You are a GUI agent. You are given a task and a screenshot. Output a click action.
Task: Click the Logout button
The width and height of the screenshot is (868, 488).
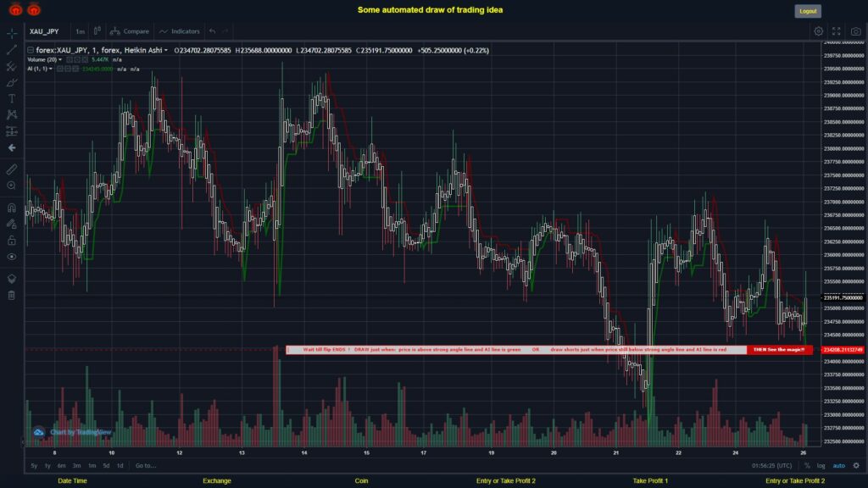tap(808, 11)
